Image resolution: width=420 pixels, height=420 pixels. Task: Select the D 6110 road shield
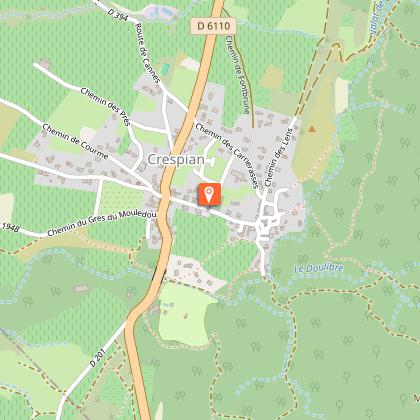click(214, 26)
